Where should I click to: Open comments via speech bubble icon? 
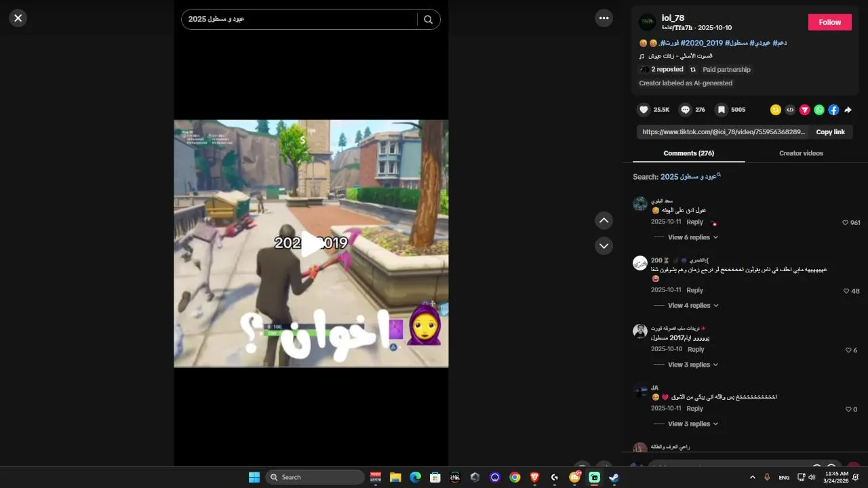coord(685,109)
